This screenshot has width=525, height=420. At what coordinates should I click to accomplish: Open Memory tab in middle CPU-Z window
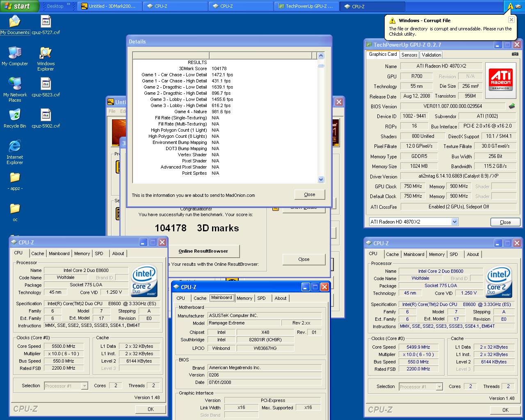pyautogui.click(x=244, y=298)
